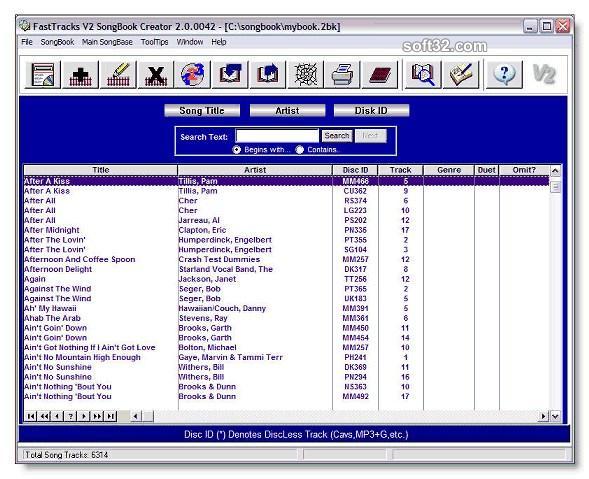Open the ToolTips menu

click(x=154, y=42)
